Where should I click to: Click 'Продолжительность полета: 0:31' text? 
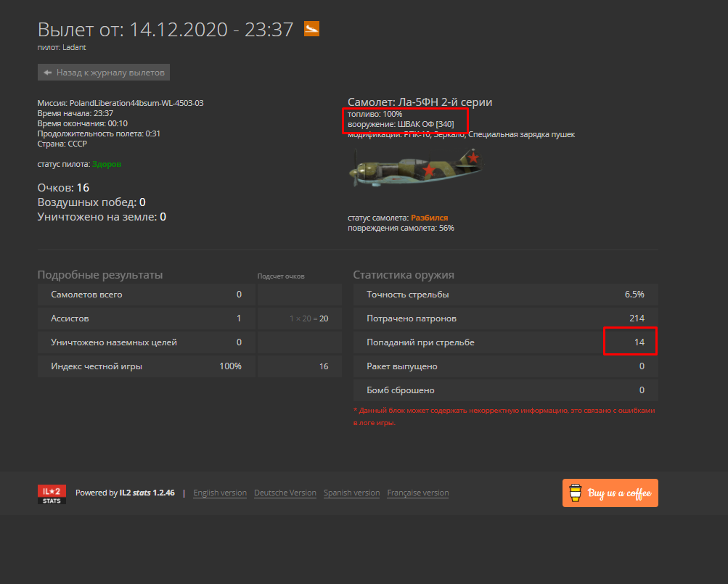99,133
